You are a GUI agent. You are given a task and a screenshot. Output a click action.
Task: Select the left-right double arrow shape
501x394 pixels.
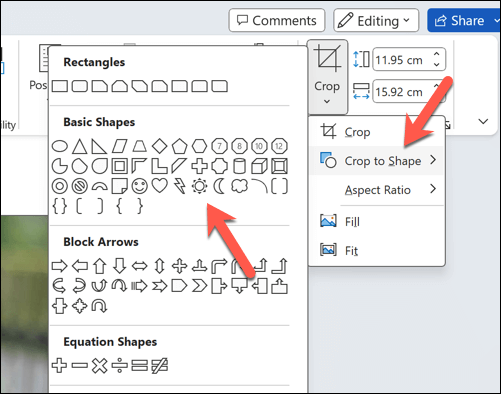click(x=140, y=266)
